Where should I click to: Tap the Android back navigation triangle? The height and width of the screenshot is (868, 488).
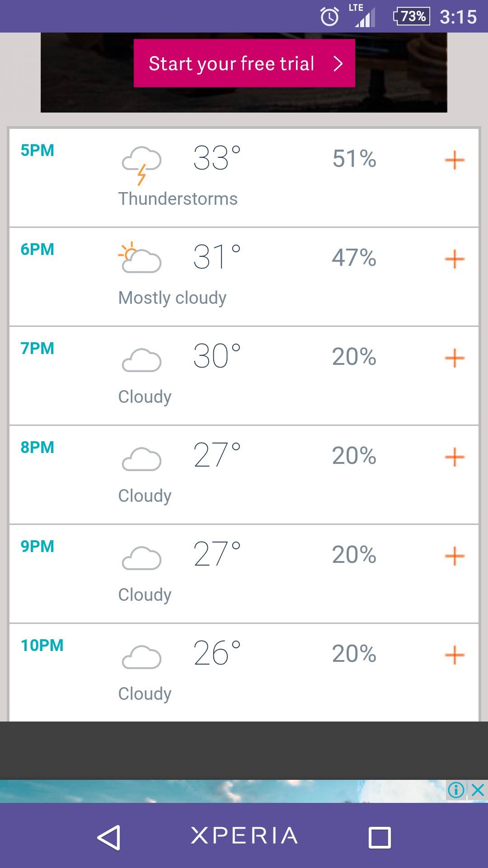109,838
